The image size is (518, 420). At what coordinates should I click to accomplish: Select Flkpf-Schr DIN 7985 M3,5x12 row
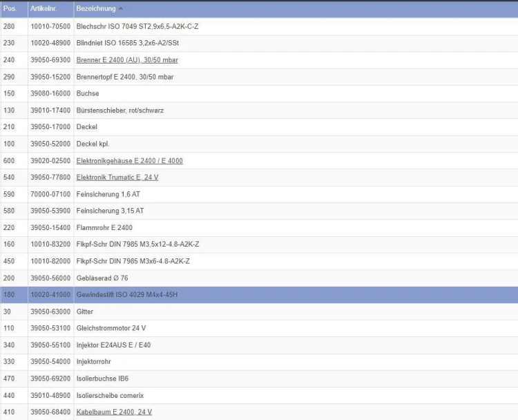[259, 245]
